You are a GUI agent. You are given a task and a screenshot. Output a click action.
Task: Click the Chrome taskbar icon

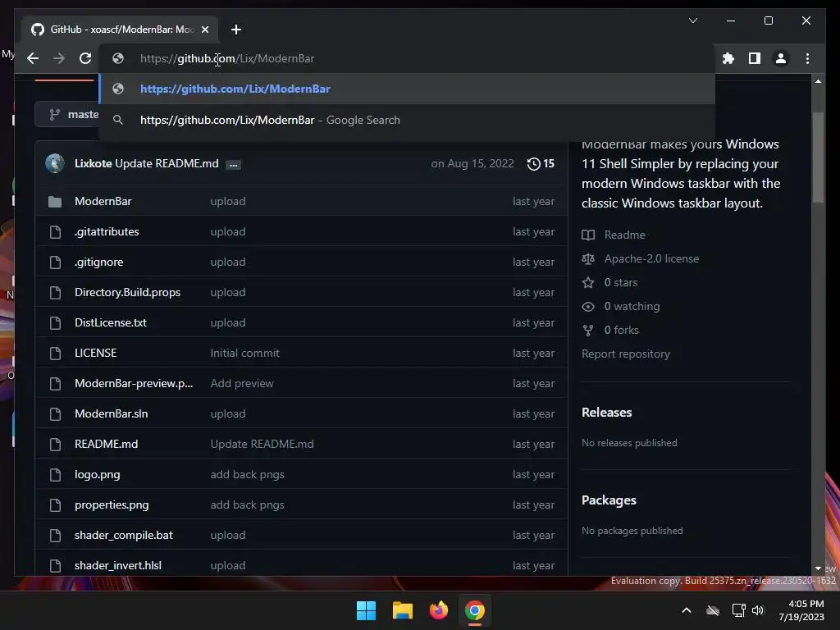point(475,610)
